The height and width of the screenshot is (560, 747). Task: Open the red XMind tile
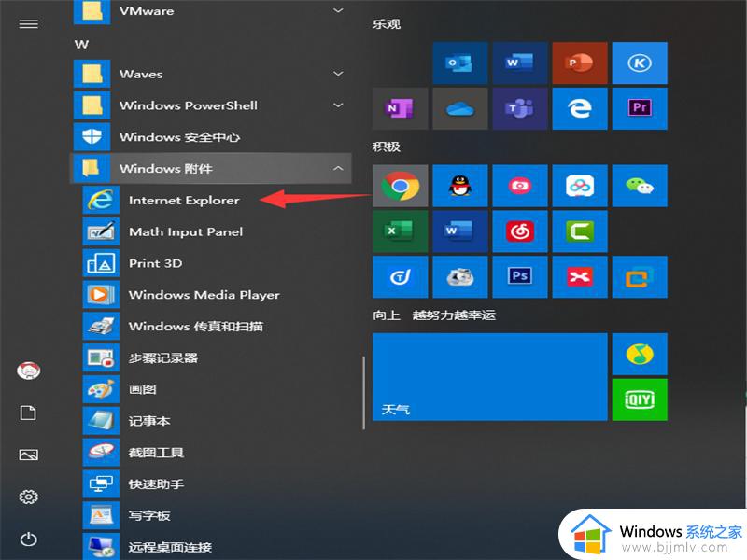pyautogui.click(x=580, y=276)
